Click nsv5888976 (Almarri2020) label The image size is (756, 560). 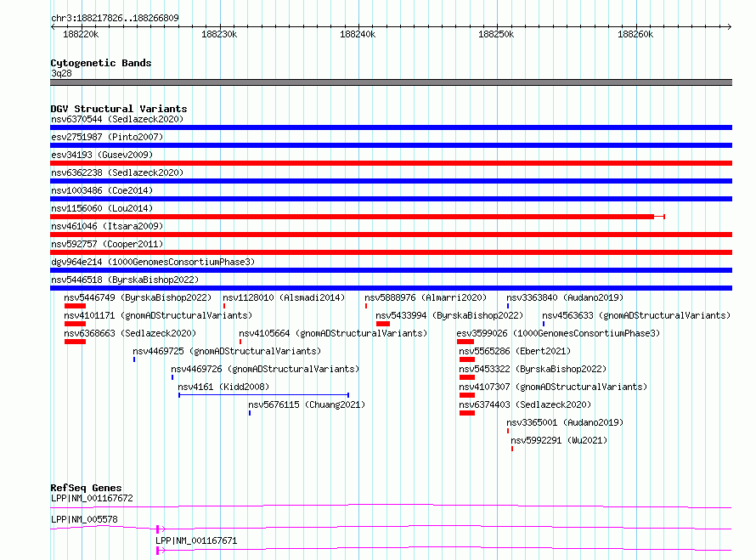click(426, 297)
